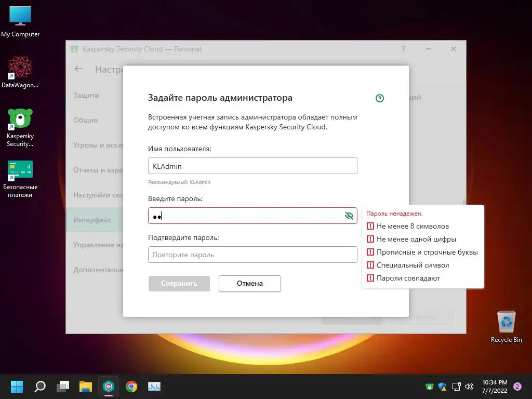
Task: Click the Kaspersky window help question mark
Action: pyautogui.click(x=403, y=49)
